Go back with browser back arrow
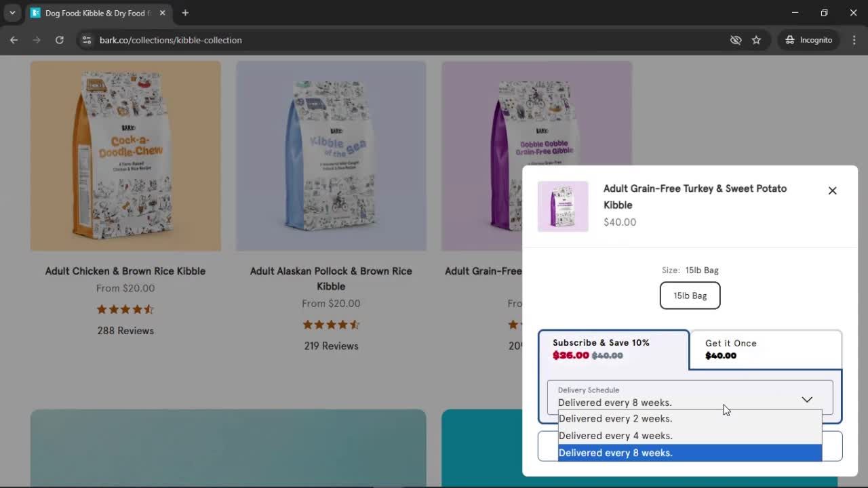The width and height of the screenshot is (868, 488). (14, 40)
